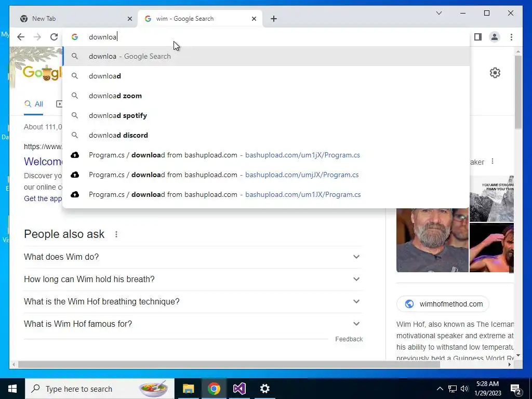Viewport: 532px width, 399px height.
Task: Open the wimhofmethod.com link chip
Action: click(443, 304)
